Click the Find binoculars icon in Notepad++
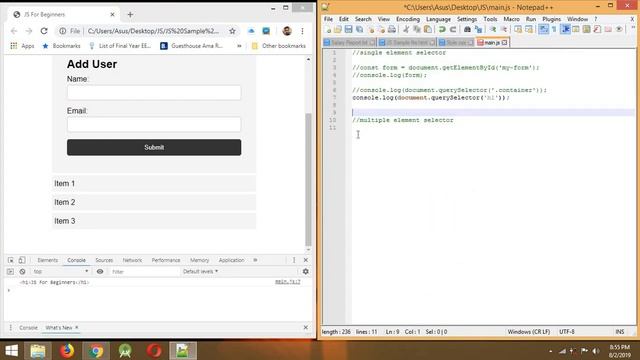The image size is (640, 360). coord(467,29)
